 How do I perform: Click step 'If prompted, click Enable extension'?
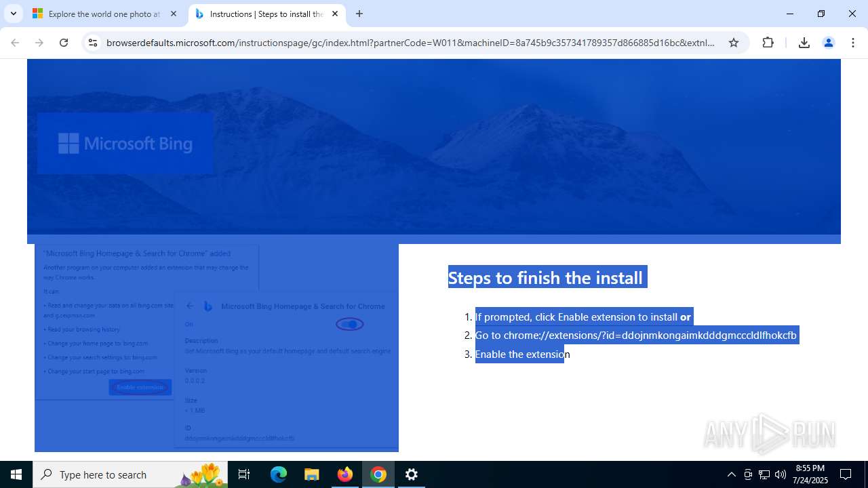click(x=583, y=317)
